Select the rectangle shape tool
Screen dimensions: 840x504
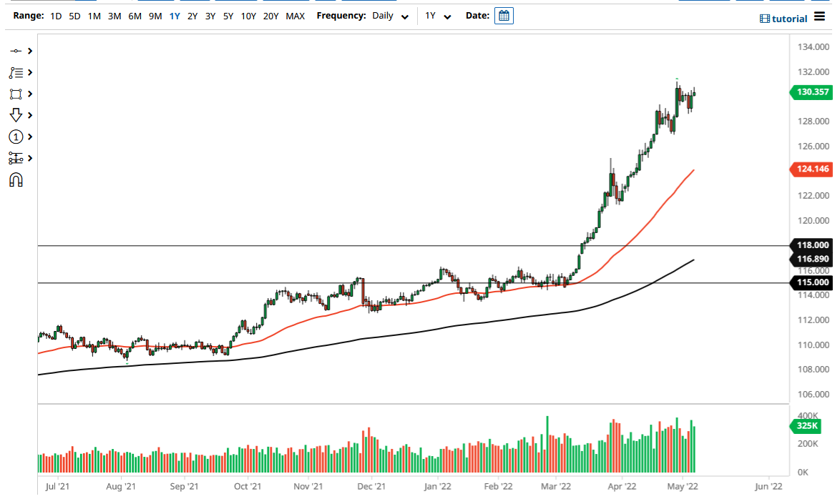(17, 94)
